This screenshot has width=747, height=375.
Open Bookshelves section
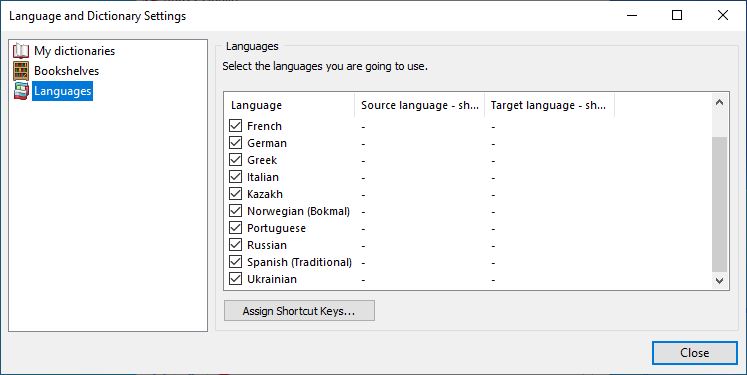click(66, 71)
